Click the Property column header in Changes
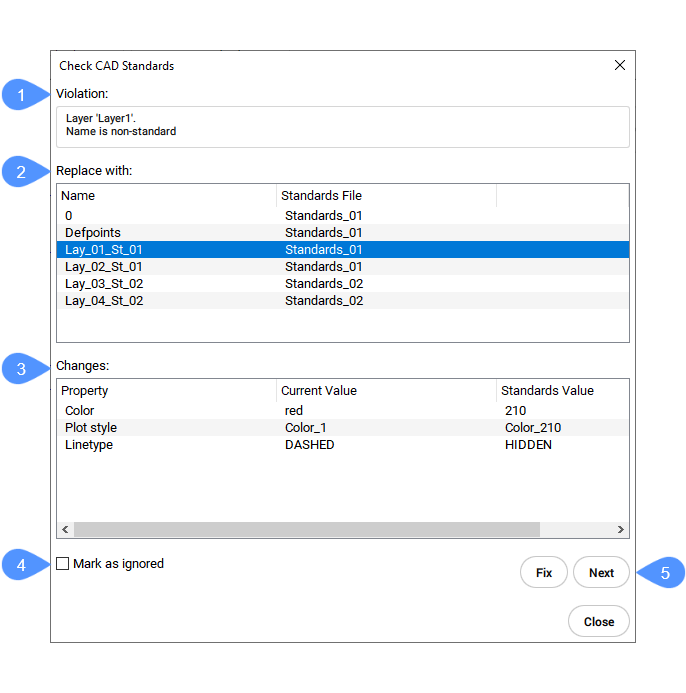 165,391
